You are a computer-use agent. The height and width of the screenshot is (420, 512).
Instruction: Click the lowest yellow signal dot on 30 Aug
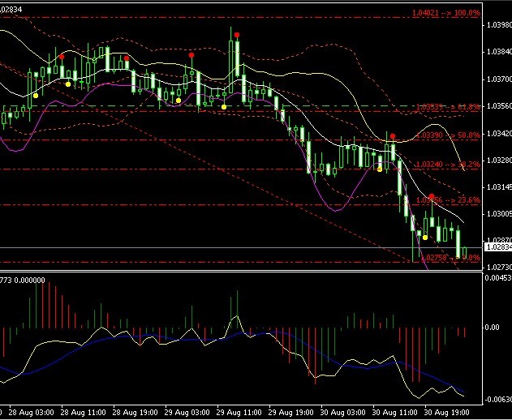point(425,238)
